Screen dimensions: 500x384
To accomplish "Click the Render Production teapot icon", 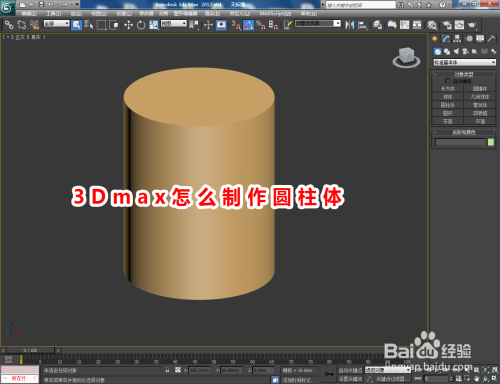I will [472, 25].
